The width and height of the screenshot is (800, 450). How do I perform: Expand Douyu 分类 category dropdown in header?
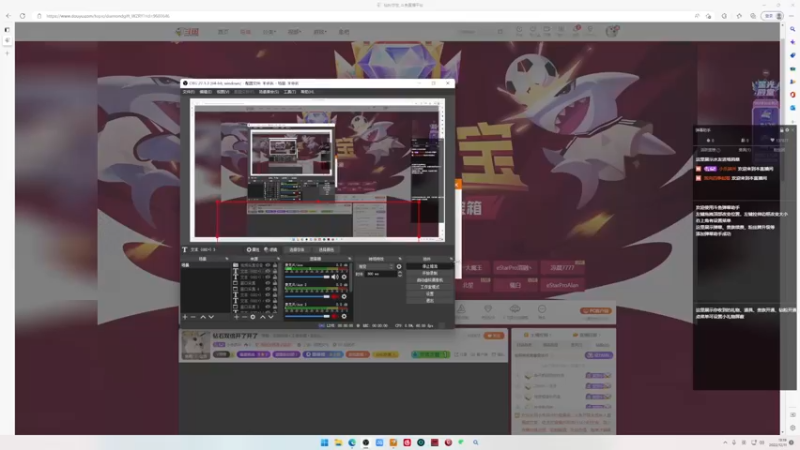[269, 32]
